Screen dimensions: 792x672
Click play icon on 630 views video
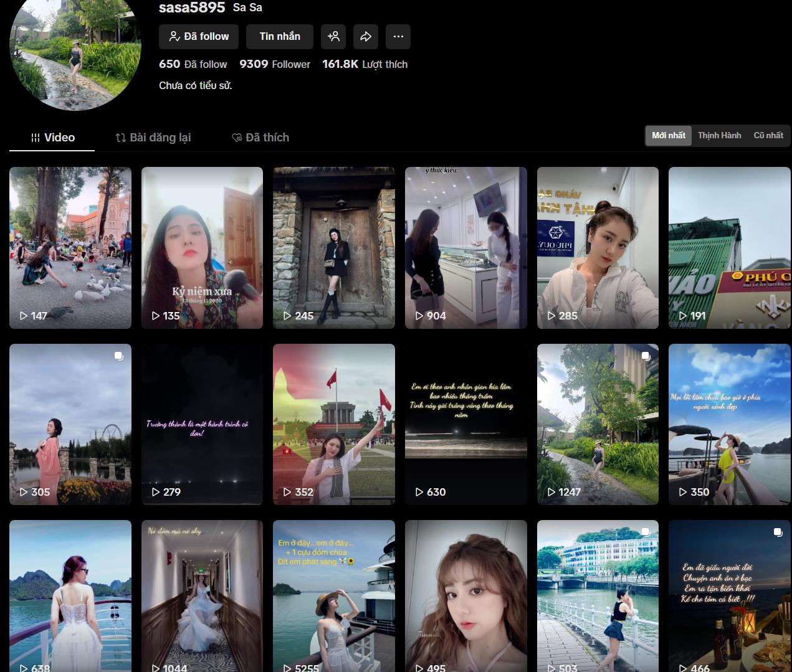(x=419, y=492)
